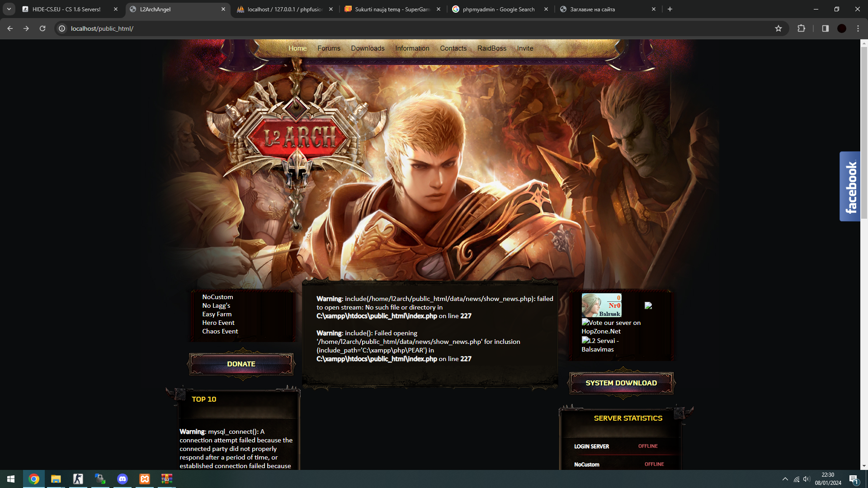Close the phpmyadmin Google Search tab
The height and width of the screenshot is (488, 868).
pos(546,9)
